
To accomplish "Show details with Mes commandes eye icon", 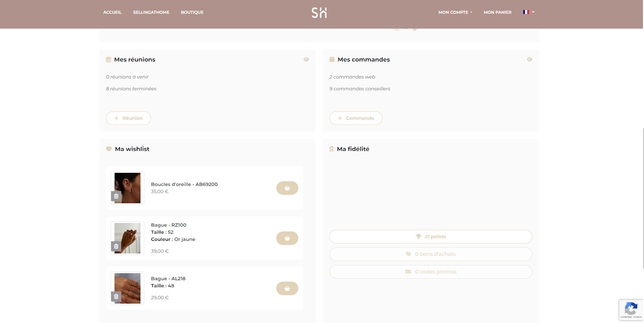I will [x=529, y=59].
